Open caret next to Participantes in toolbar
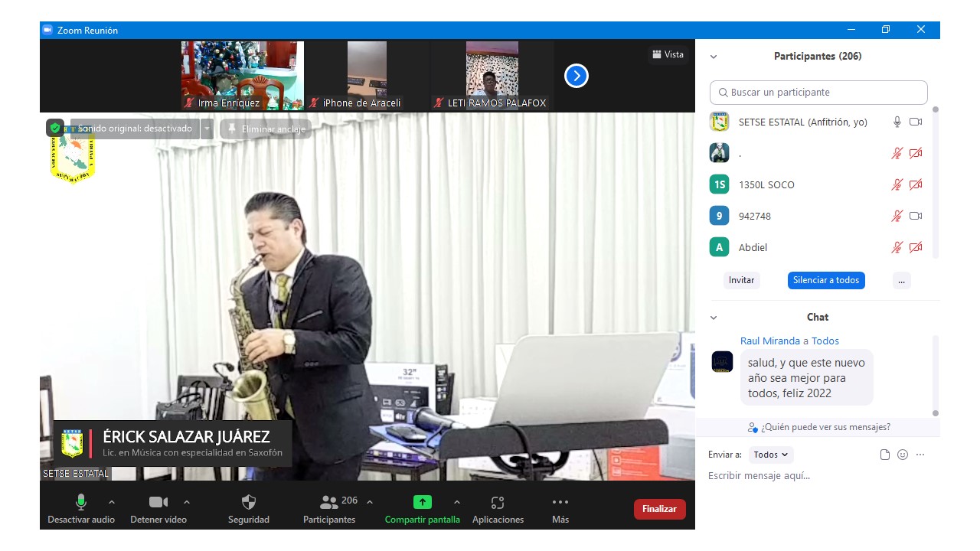 coord(370,502)
